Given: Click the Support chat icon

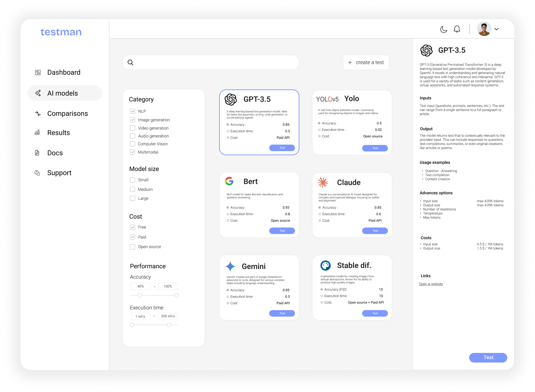Looking at the screenshot, I should click(x=37, y=173).
